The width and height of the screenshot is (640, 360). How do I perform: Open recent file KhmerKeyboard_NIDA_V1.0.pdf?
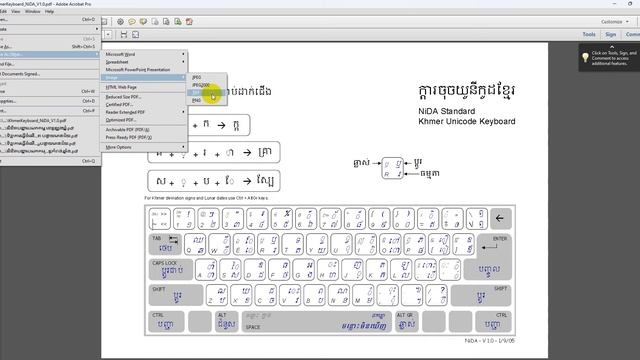pos(49,121)
